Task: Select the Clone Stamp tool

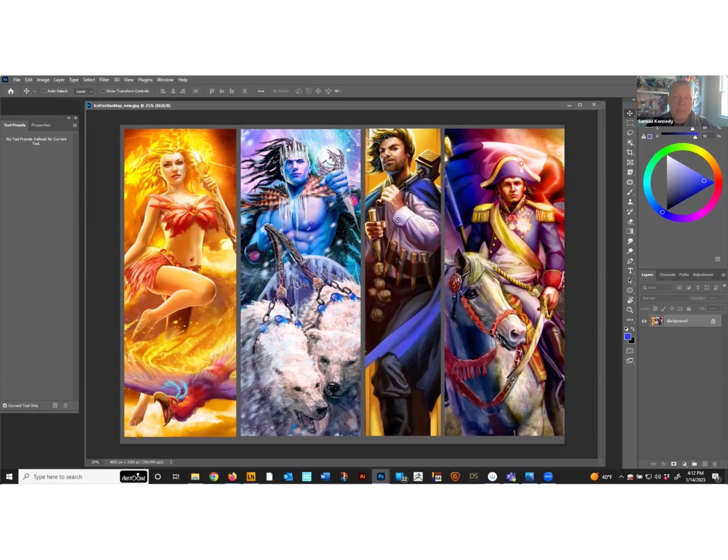Action: click(629, 200)
